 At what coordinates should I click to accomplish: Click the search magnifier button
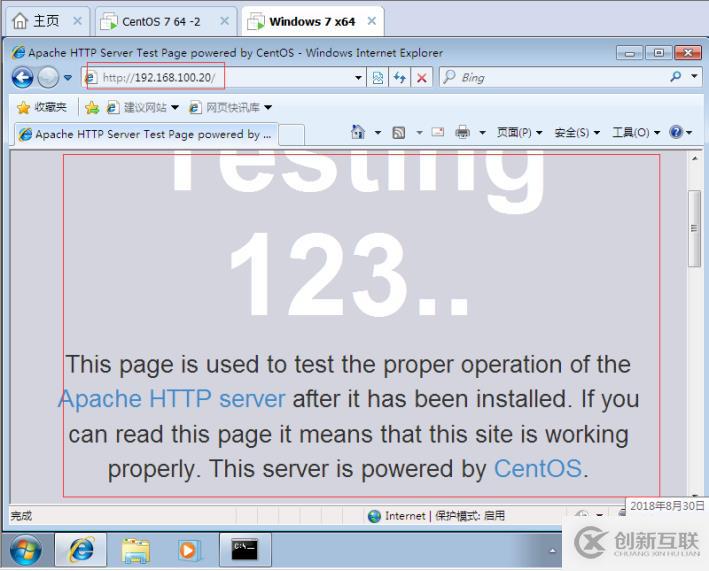676,77
